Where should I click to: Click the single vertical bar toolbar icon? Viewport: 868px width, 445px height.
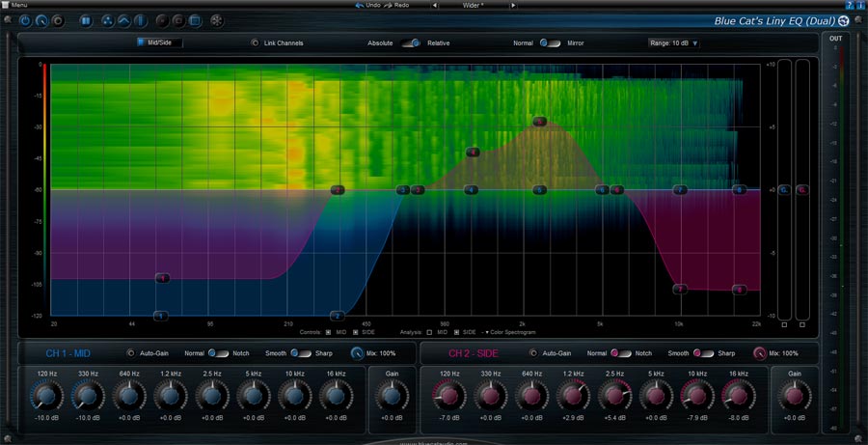[140, 21]
